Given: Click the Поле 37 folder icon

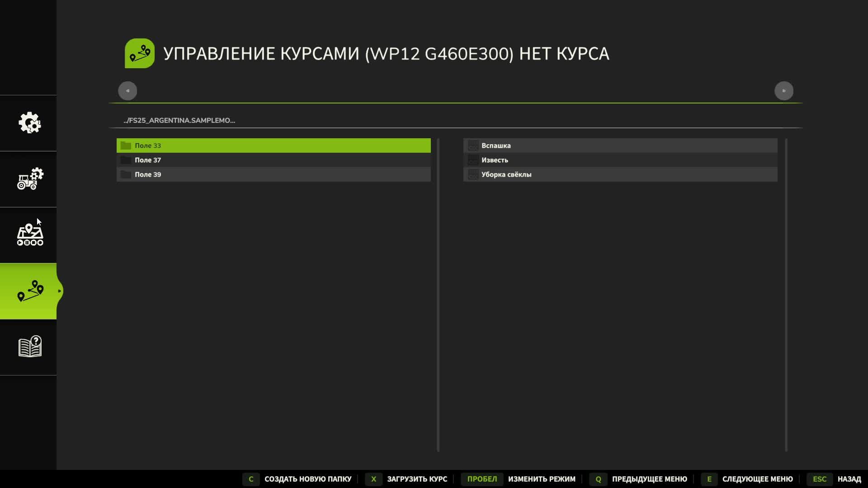Looking at the screenshot, I should click(x=126, y=160).
